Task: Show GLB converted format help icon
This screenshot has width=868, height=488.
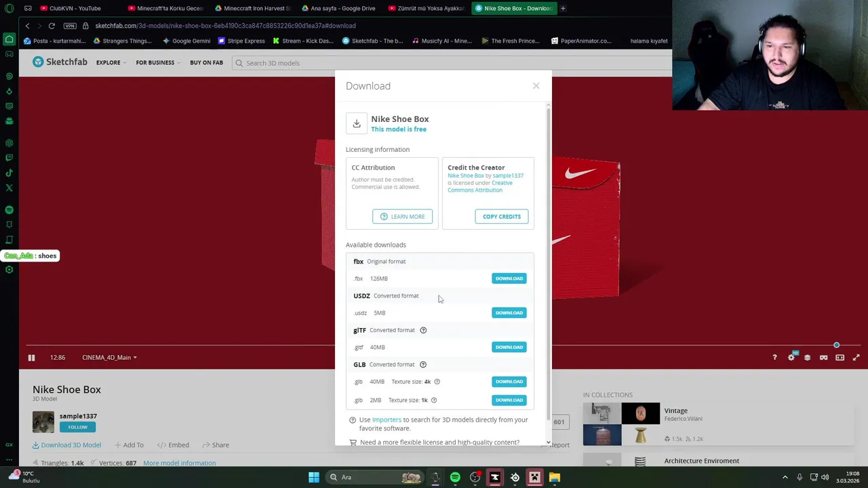Action: point(423,365)
